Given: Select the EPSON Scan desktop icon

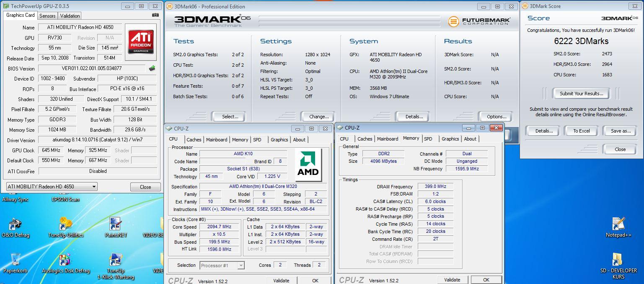Looking at the screenshot, I should coord(66,199).
